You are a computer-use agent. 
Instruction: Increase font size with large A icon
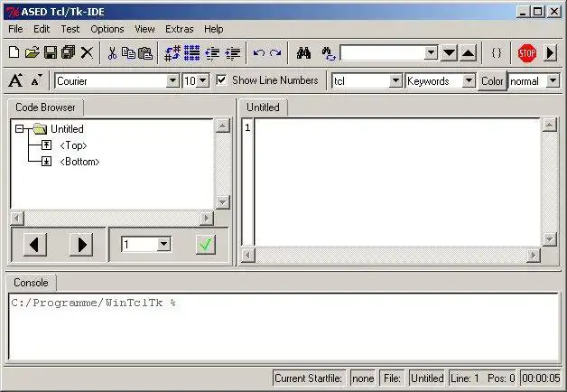click(x=15, y=79)
